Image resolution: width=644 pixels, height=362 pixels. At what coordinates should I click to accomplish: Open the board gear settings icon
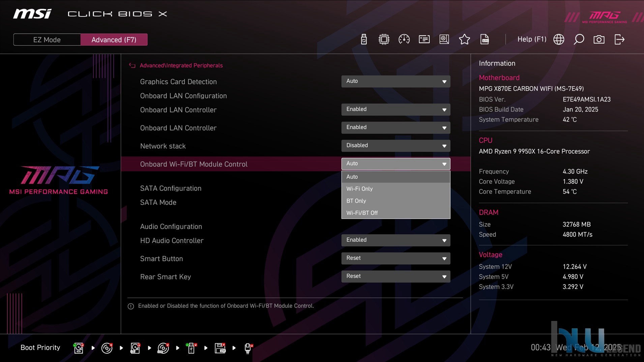(x=444, y=39)
